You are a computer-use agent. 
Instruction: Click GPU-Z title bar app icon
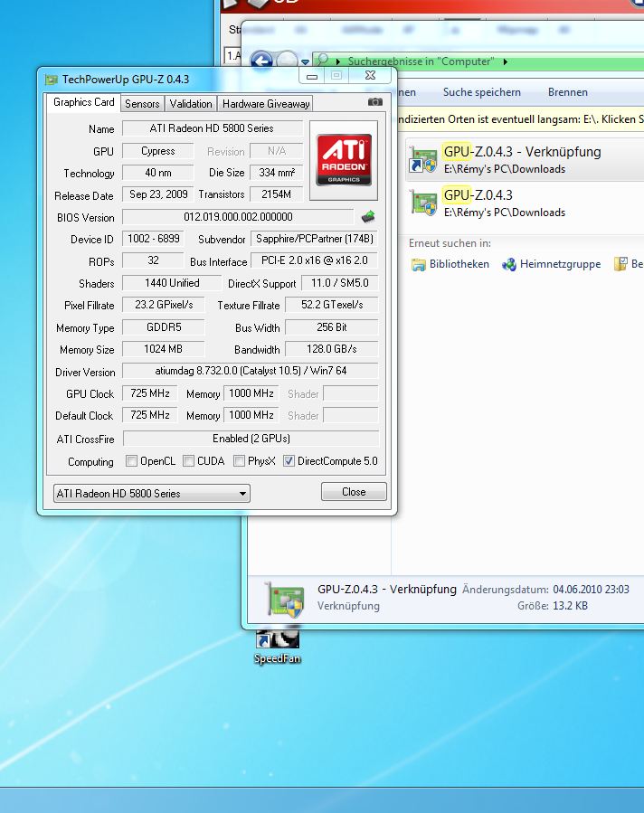[51, 80]
